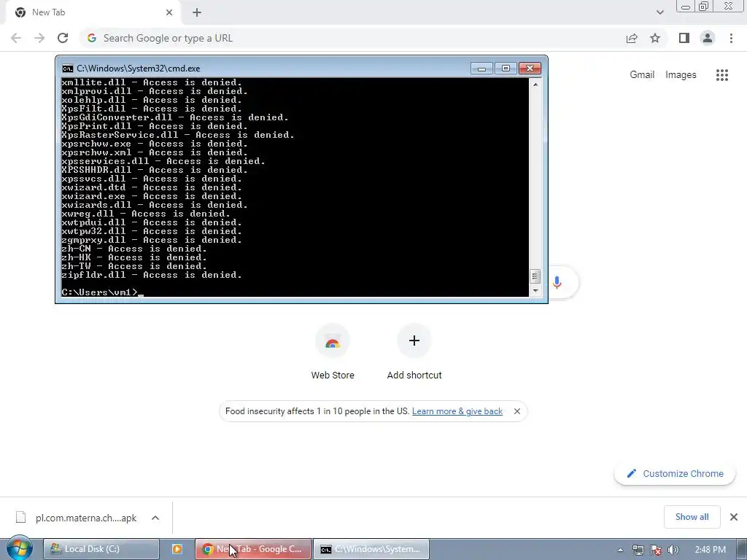Click the Show desktop button
The height and width of the screenshot is (560, 747).
[742, 549]
